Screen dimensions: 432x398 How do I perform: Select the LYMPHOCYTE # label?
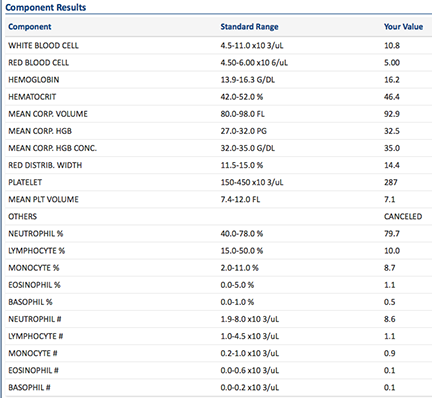(x=36, y=336)
